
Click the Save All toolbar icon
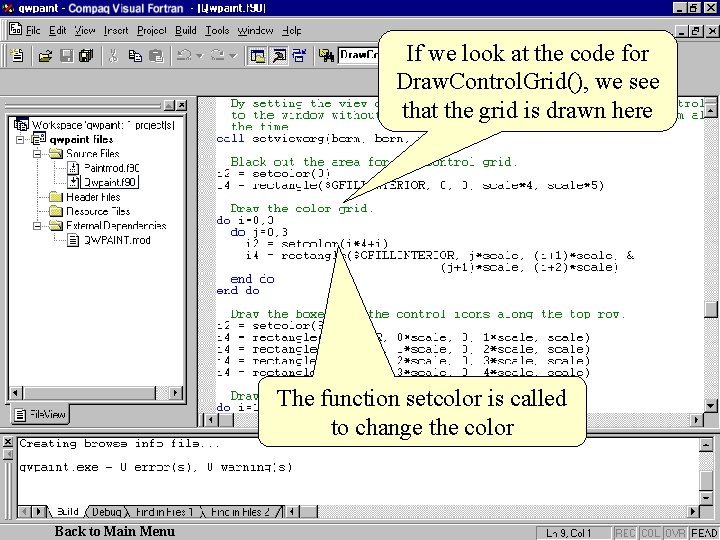point(86,56)
